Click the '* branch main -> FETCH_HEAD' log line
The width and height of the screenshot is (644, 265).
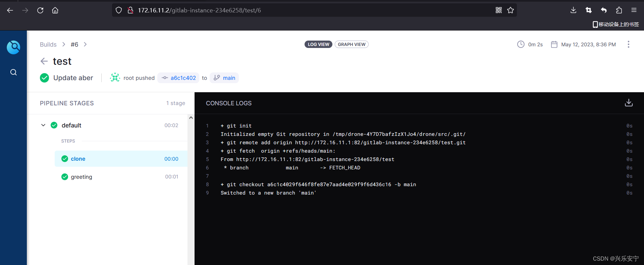pyautogui.click(x=292, y=168)
